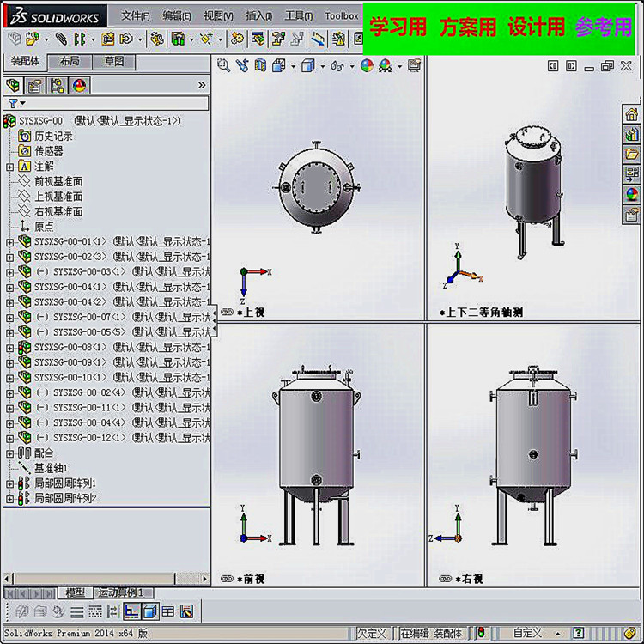The height and width of the screenshot is (644, 644).
Task: Click the Hide/Show Items glasses icon
Action: click(337, 66)
